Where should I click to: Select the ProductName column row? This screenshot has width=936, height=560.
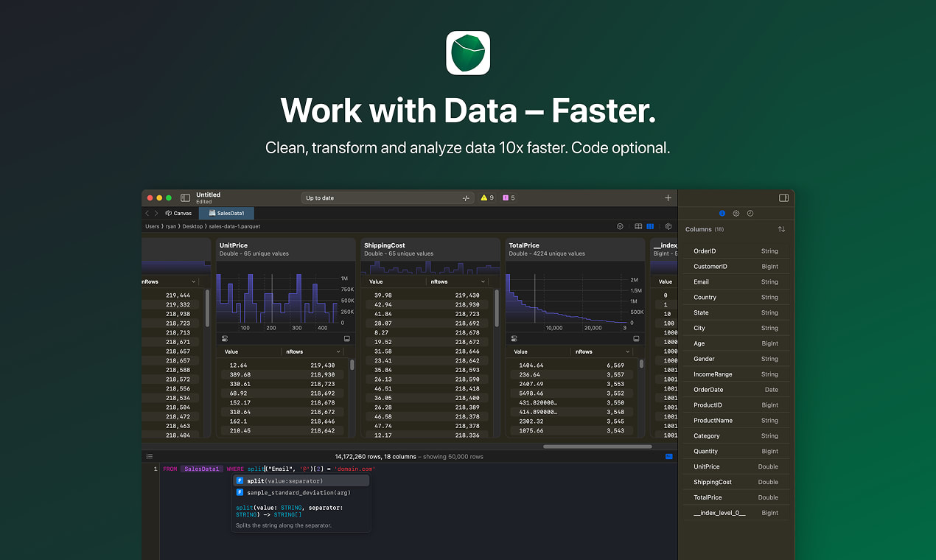(x=736, y=421)
